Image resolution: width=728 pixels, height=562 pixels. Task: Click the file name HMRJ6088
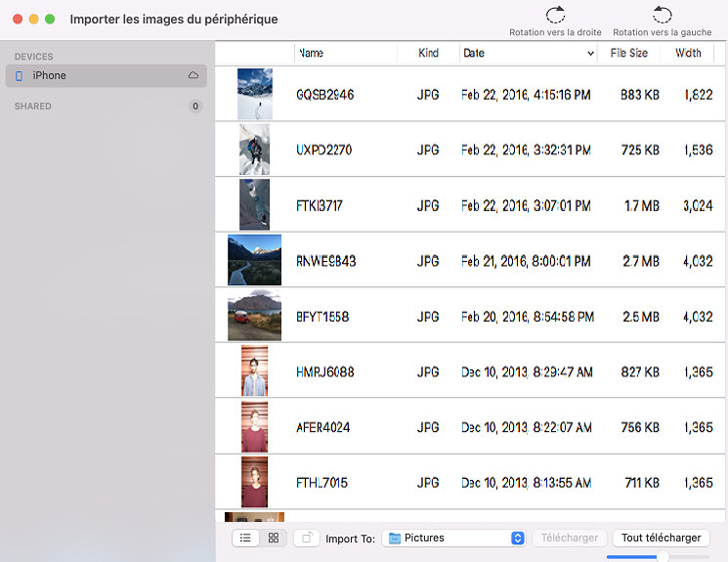325,372
